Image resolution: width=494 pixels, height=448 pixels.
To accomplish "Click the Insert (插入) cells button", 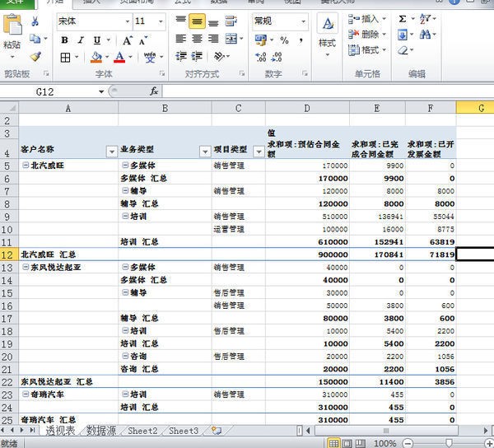I will pyautogui.click(x=365, y=19).
